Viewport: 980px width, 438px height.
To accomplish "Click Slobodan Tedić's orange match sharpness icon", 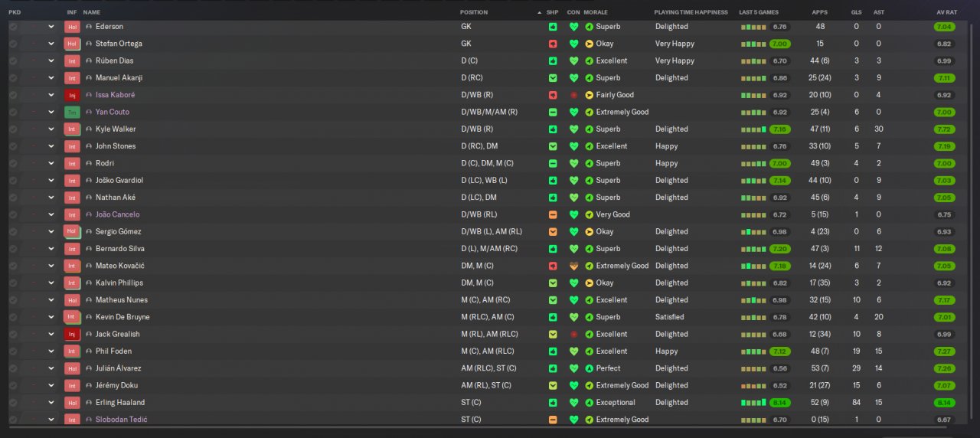I will pyautogui.click(x=553, y=420).
